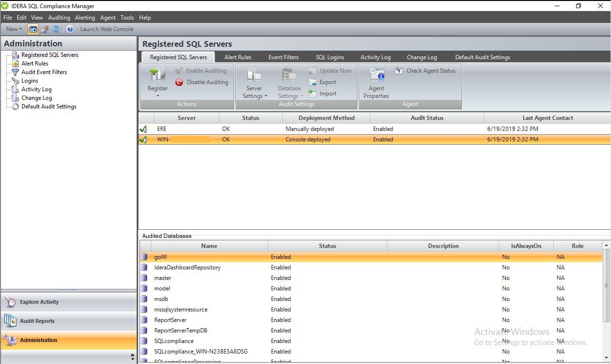611x364 pixels.
Task: Expand the navigation pane overflow chevron
Action: tap(132, 356)
